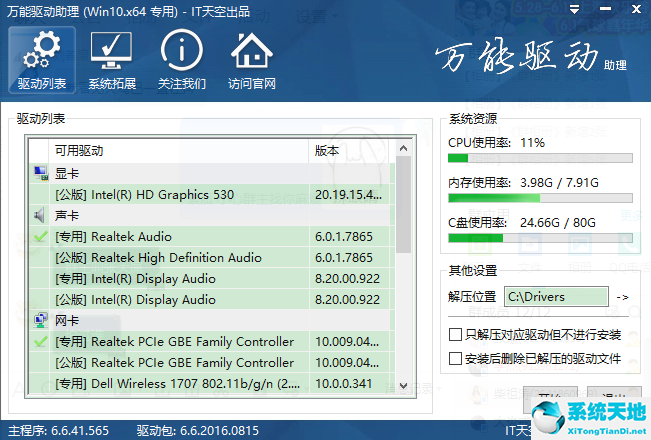The image size is (651, 440).
Task: Select [公版] Realtek PCIe GBE Family Controller row
Action: click(x=212, y=362)
